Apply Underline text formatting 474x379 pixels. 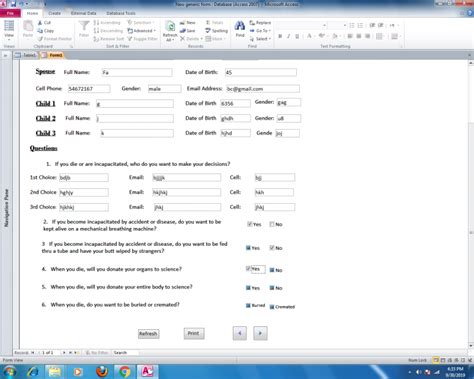coord(297,36)
